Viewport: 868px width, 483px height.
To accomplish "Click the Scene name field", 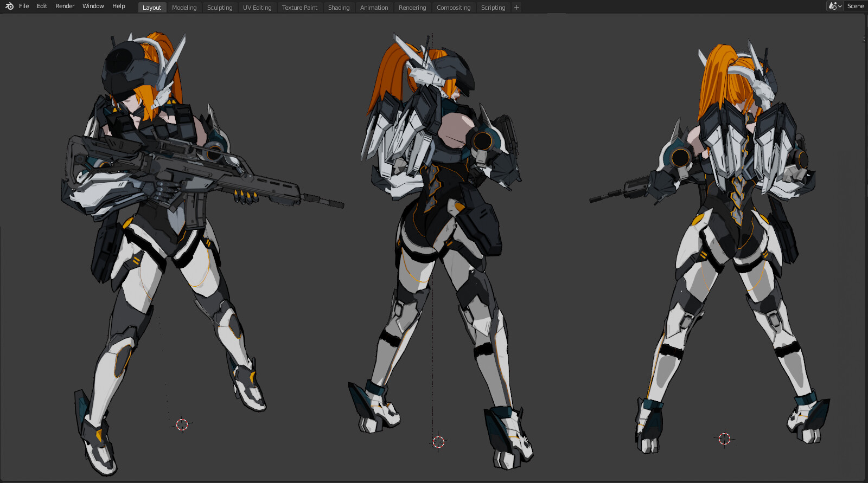I will click(x=856, y=6).
